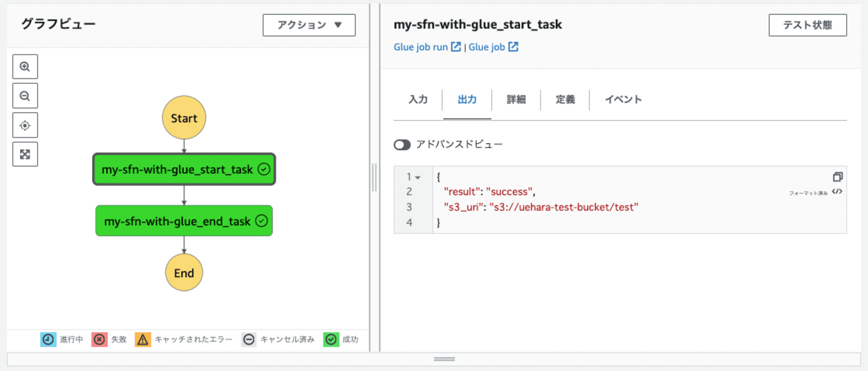Select the my-sfn-with-glue_end_task node
This screenshot has height=371, width=868.
[x=184, y=221]
